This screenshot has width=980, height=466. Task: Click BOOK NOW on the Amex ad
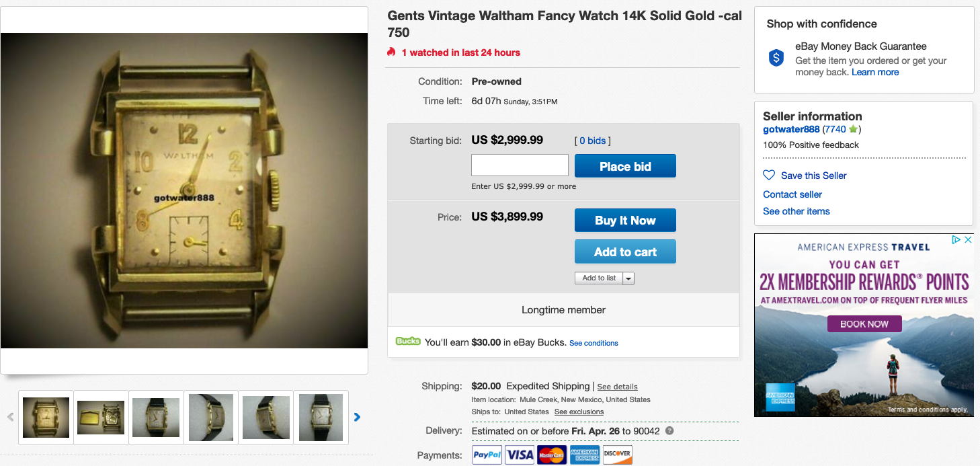pyautogui.click(x=864, y=324)
